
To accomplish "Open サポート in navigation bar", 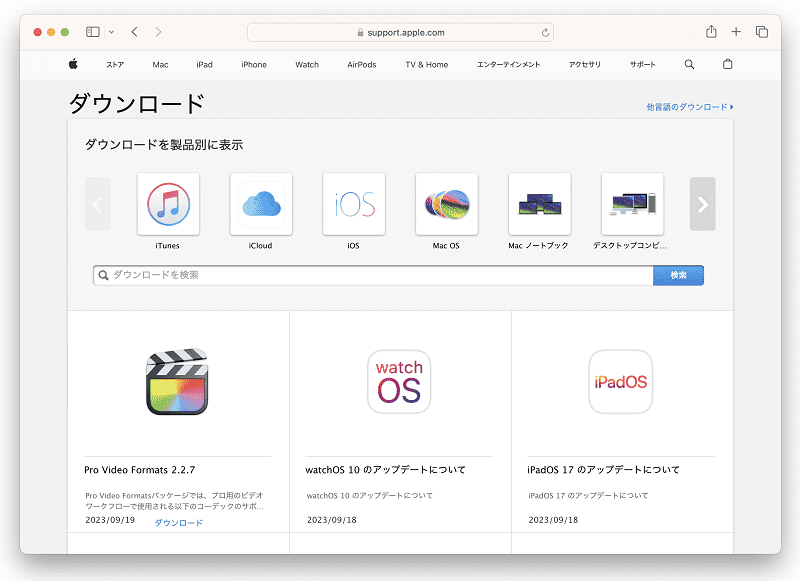I will 642,65.
